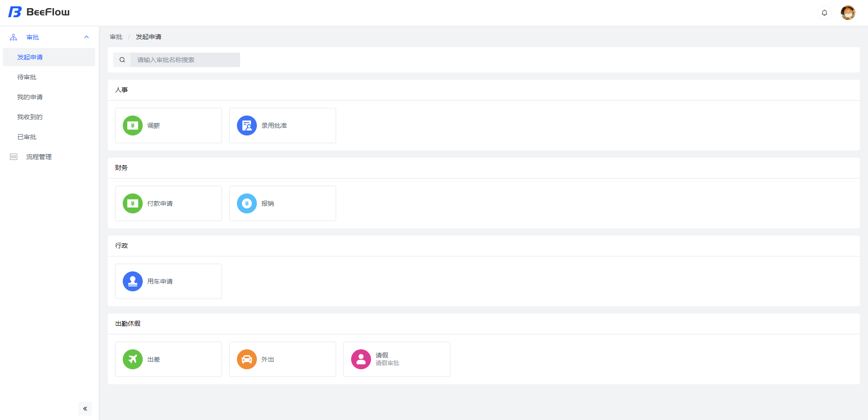The image size is (868, 420).
Task: Click the light-blue 报销 reimbursement icon
Action: 247,203
